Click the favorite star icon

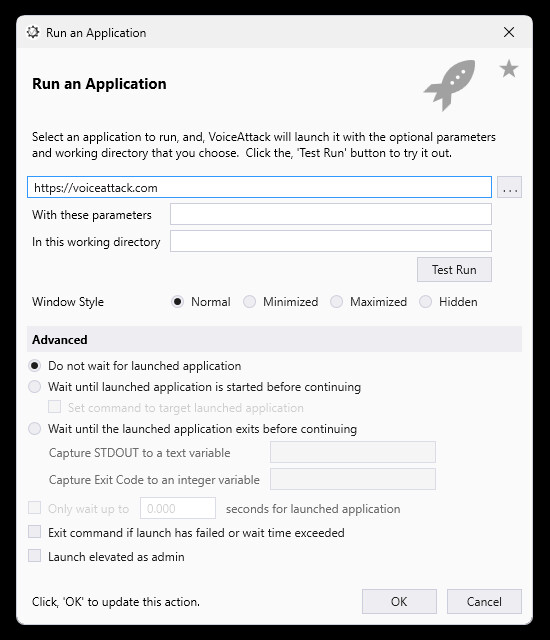click(x=509, y=69)
